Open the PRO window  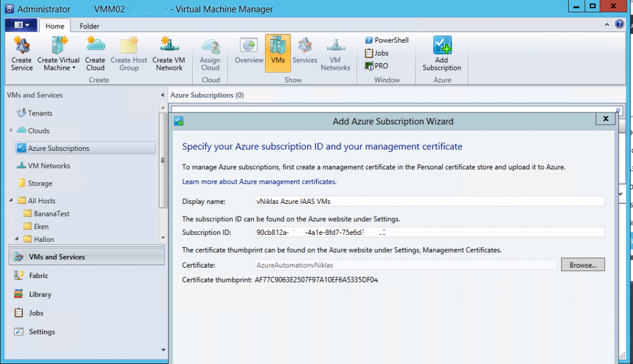point(376,66)
